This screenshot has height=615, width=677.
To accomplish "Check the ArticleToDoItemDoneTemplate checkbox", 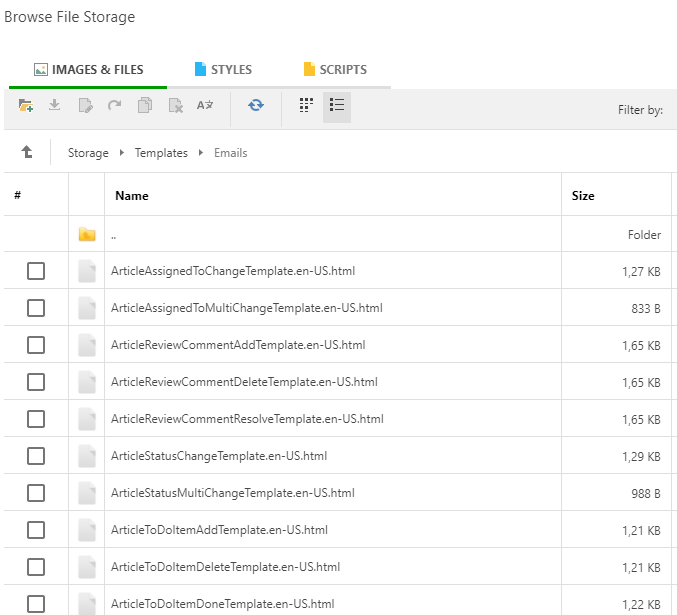I will 36,604.
